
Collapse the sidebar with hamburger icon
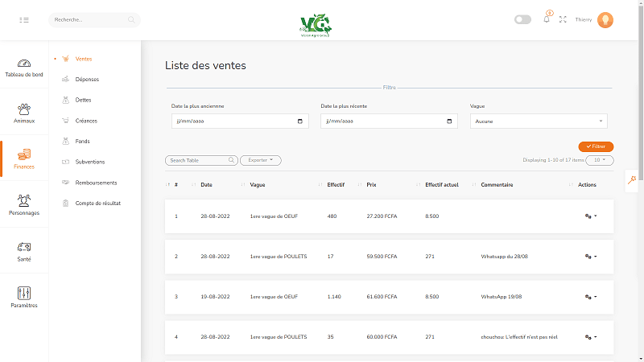pyautogui.click(x=24, y=19)
